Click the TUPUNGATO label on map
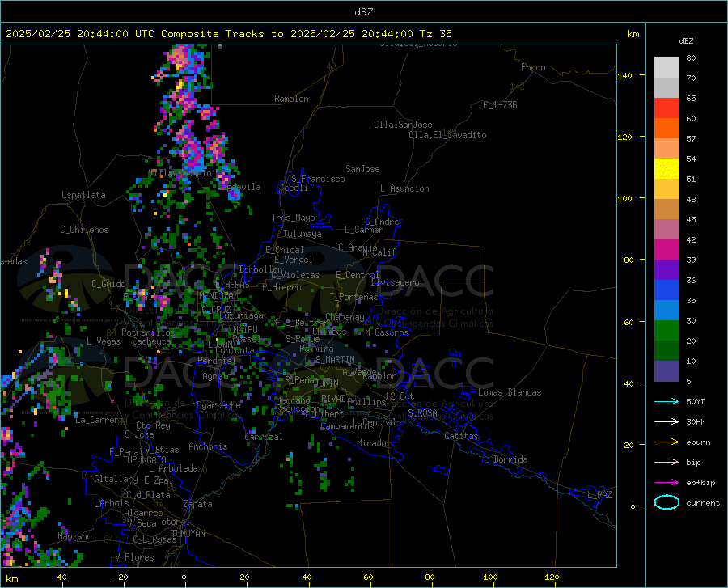Image resolution: width=728 pixels, height=588 pixels. point(145,460)
